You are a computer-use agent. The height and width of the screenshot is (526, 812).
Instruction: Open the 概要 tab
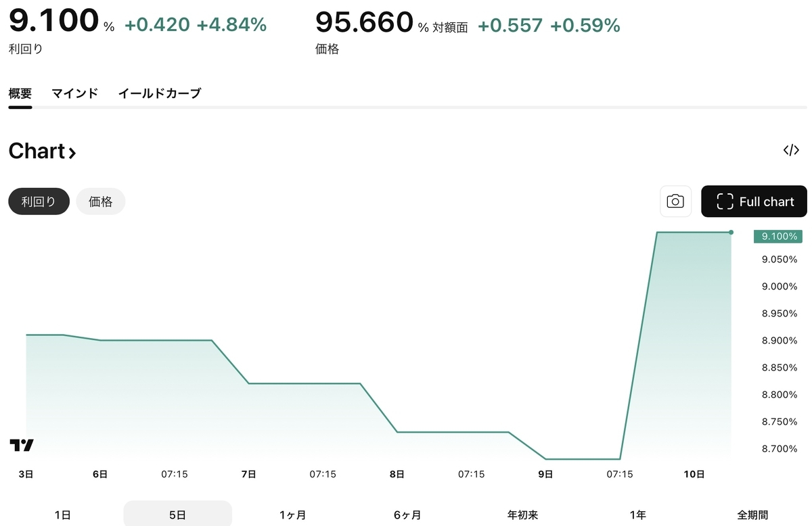pyautogui.click(x=20, y=93)
